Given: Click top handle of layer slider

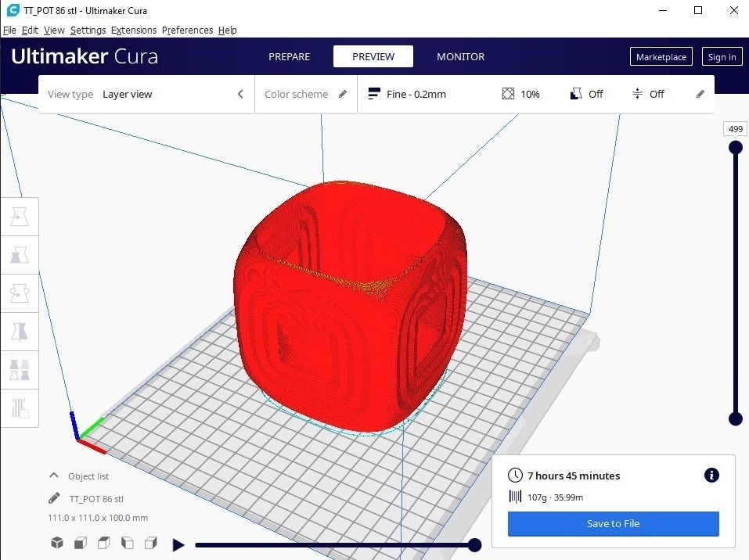Looking at the screenshot, I should tap(736, 146).
